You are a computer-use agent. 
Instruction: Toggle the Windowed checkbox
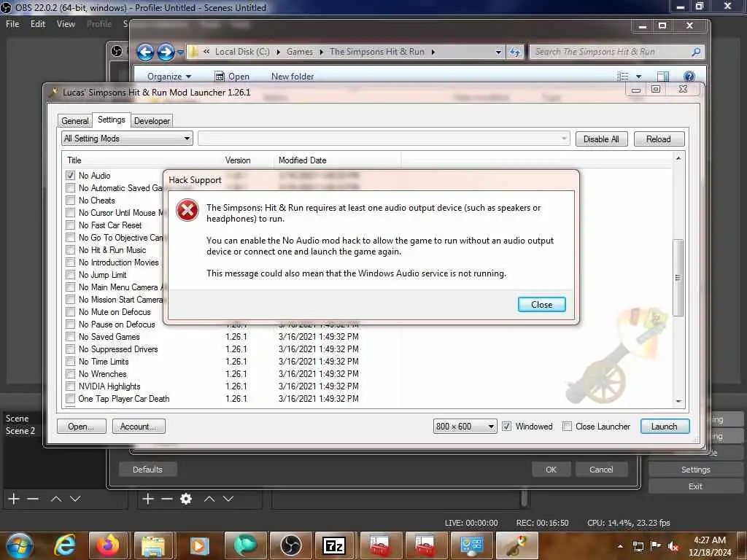(x=507, y=426)
